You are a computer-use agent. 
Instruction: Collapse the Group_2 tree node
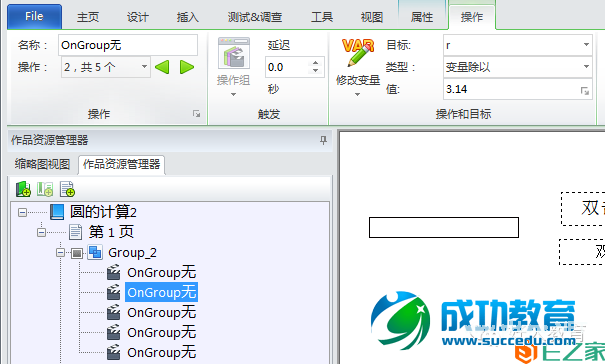click(60, 253)
